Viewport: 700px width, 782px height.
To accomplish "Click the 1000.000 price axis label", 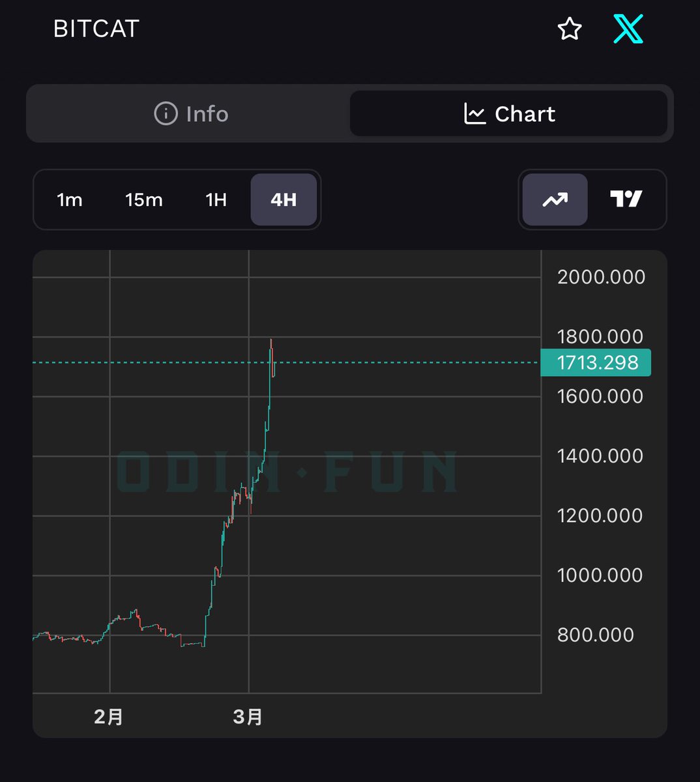I will point(600,575).
